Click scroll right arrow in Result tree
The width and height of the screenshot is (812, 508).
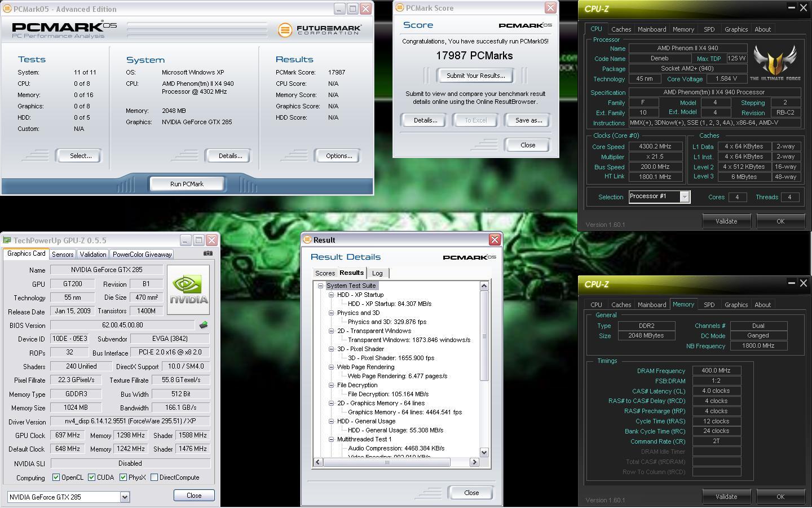tap(474, 462)
